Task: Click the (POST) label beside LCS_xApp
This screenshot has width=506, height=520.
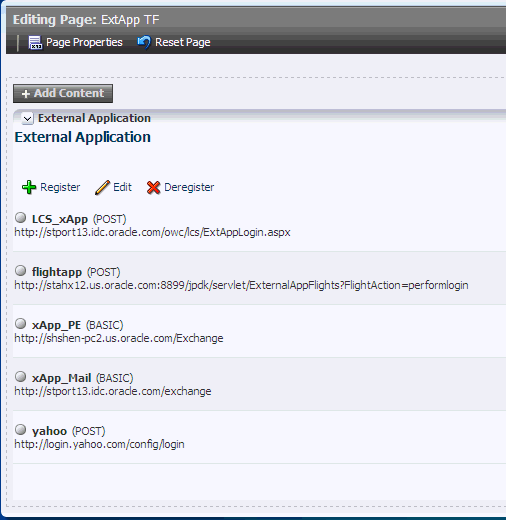Action: click(x=110, y=219)
